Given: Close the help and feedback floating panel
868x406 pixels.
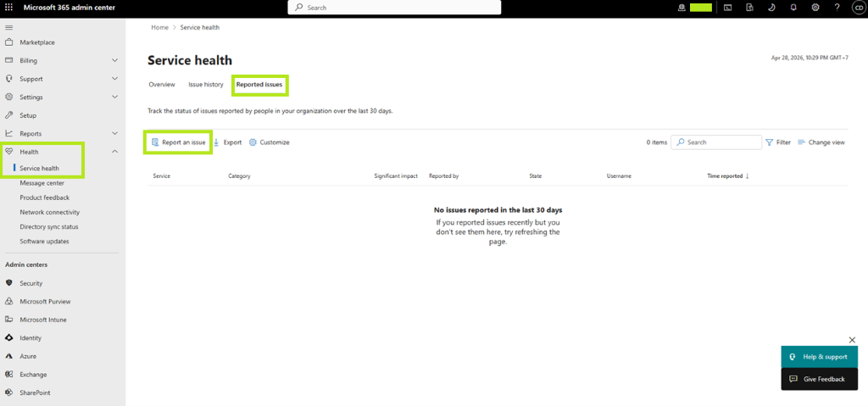Looking at the screenshot, I should (x=852, y=340).
